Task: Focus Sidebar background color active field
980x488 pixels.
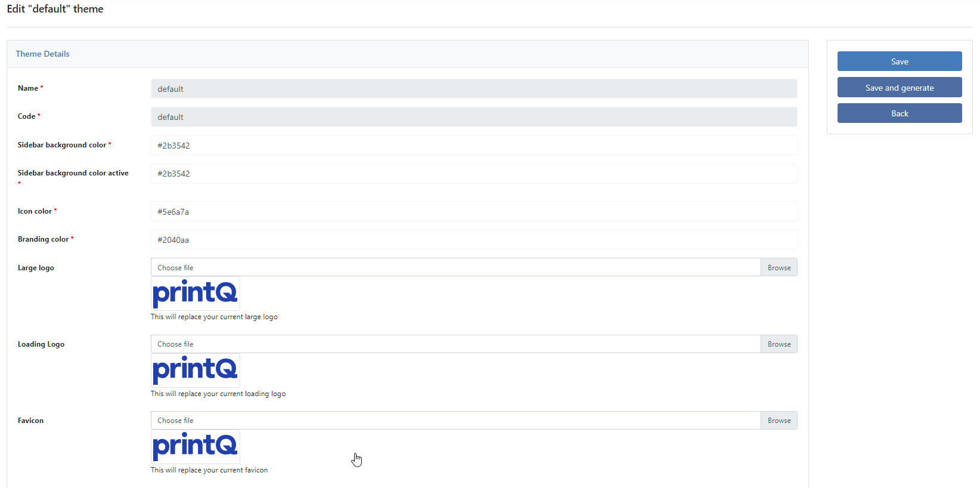Action: coord(474,174)
